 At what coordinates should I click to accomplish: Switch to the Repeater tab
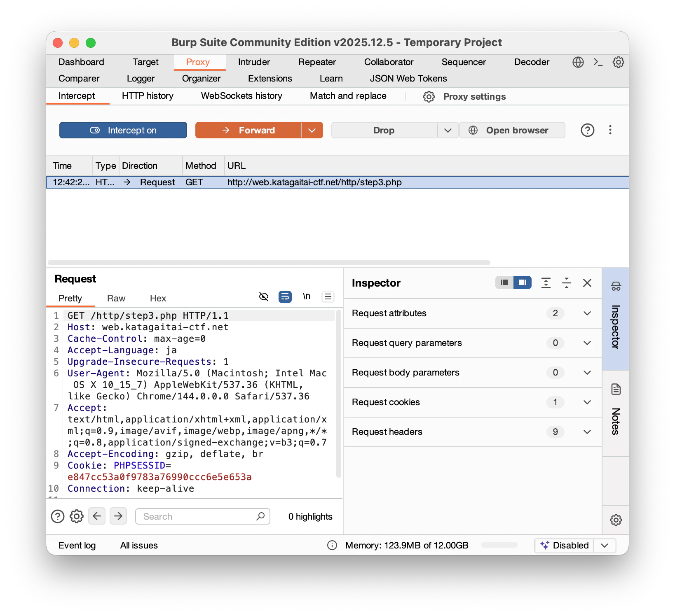[x=317, y=62]
